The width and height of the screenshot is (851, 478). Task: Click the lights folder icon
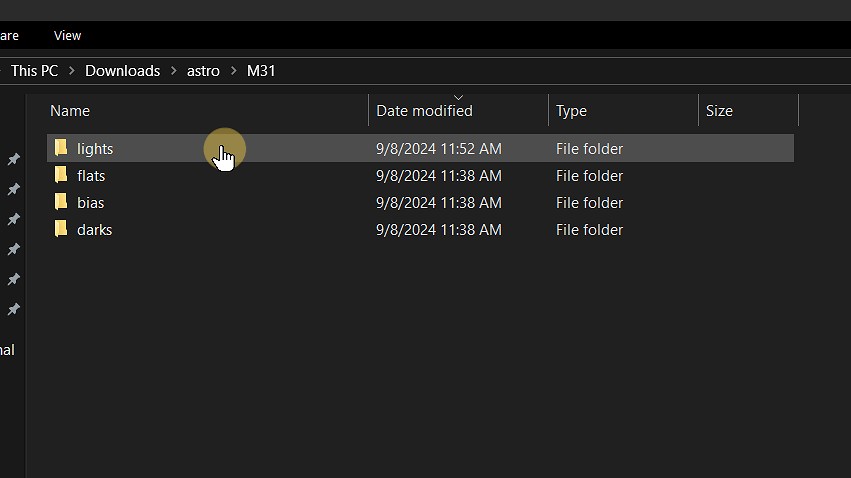(x=61, y=148)
